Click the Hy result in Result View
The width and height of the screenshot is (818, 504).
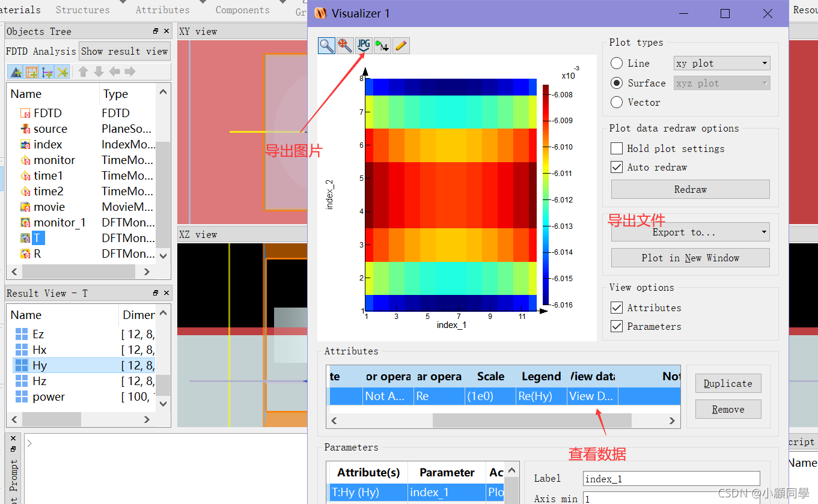pyautogui.click(x=38, y=365)
